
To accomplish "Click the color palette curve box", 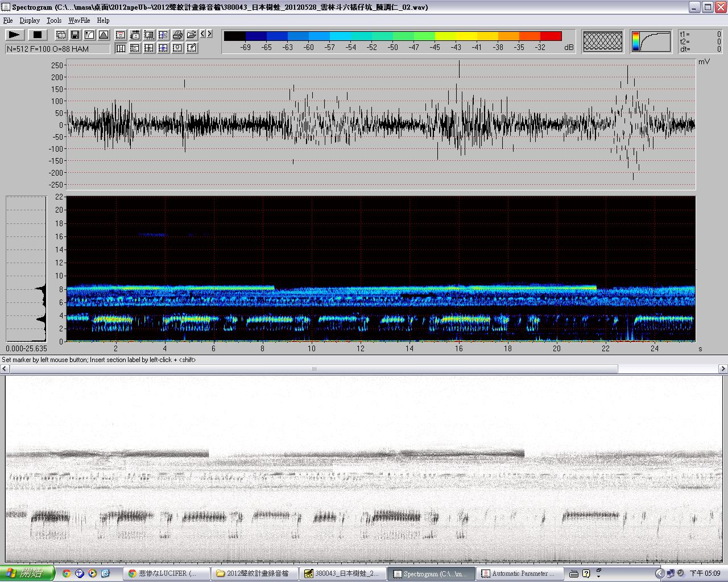I will point(651,41).
